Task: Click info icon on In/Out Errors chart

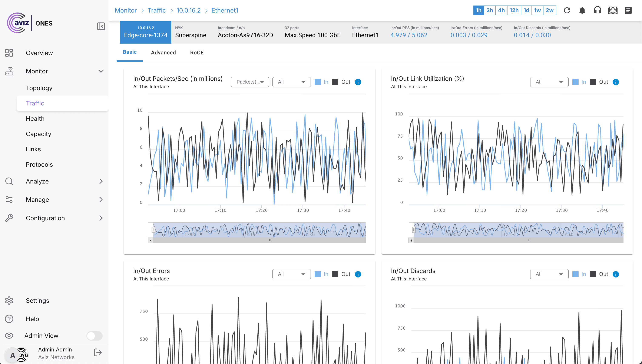Action: click(358, 274)
